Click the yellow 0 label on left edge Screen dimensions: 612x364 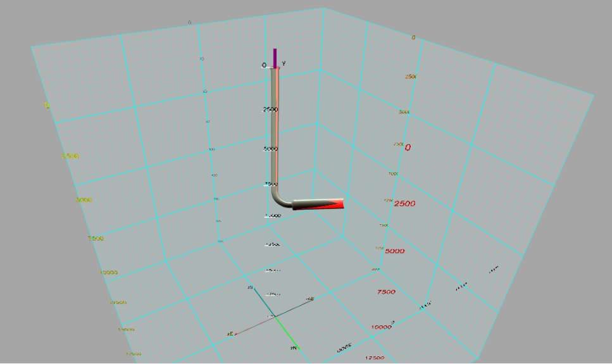point(47,105)
